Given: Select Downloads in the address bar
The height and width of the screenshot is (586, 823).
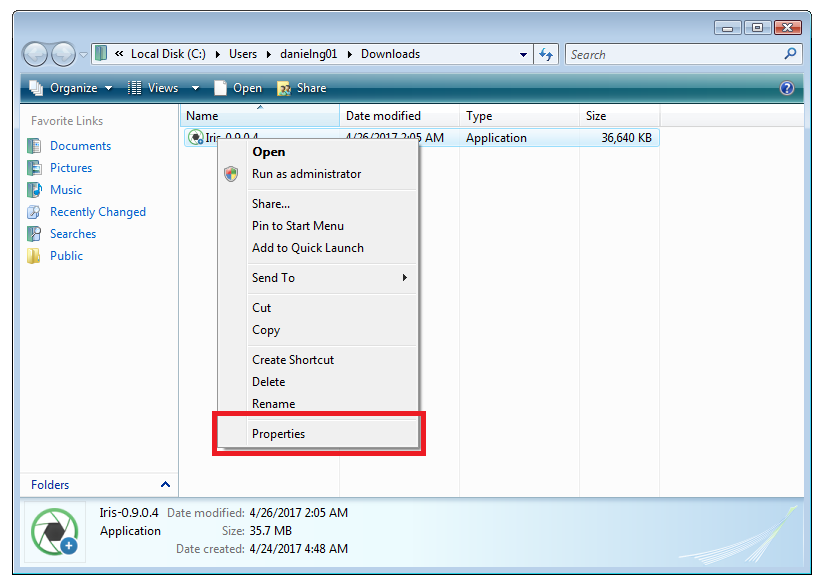Looking at the screenshot, I should click(391, 54).
